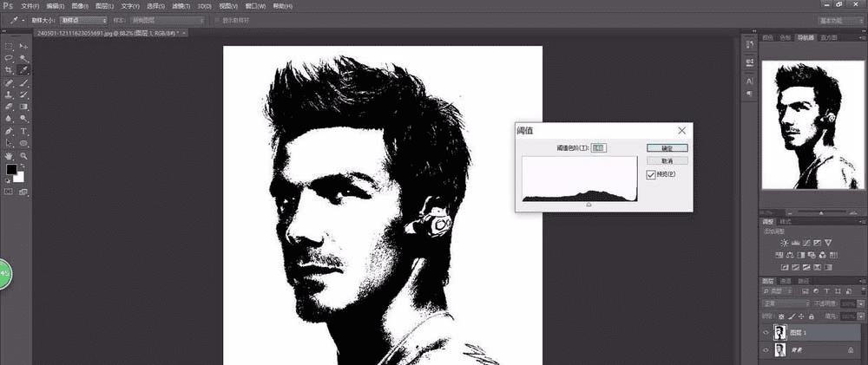Hide the 图层 1 layer via eye icon
Viewport: 868px width, 365px height.
tap(766, 332)
